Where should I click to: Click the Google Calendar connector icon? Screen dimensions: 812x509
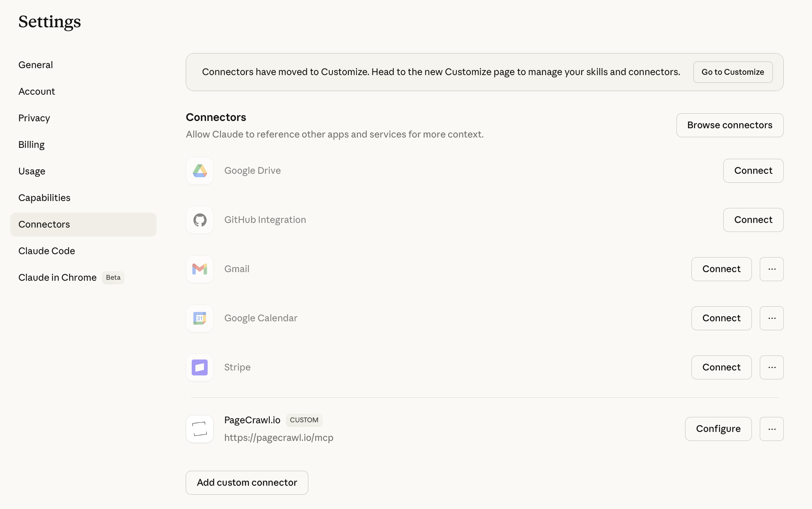point(199,318)
